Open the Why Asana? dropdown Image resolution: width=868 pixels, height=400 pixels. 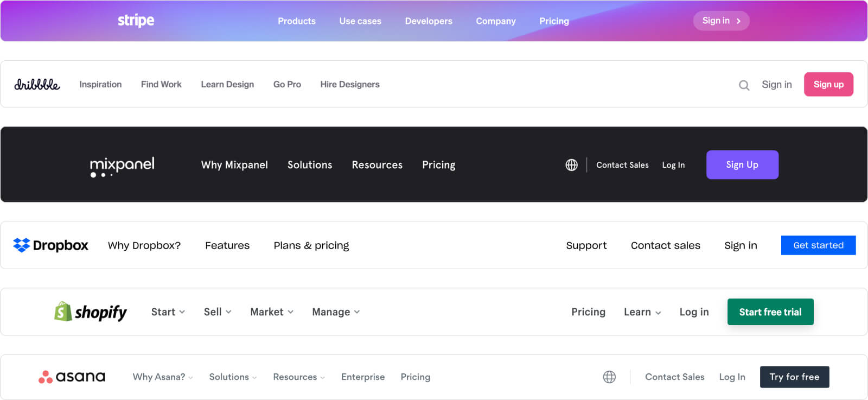click(162, 377)
